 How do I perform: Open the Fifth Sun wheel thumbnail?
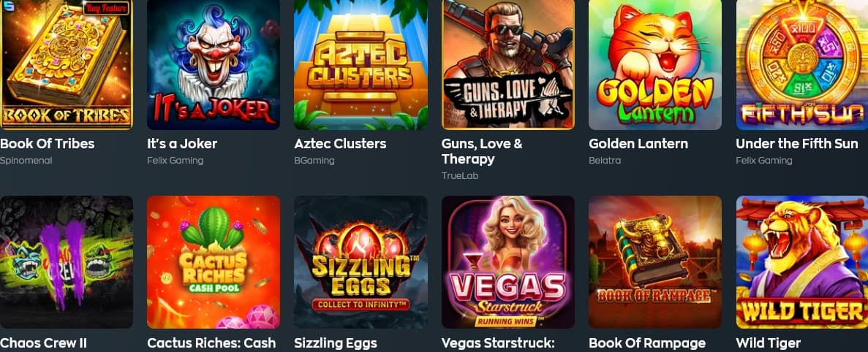click(802, 65)
